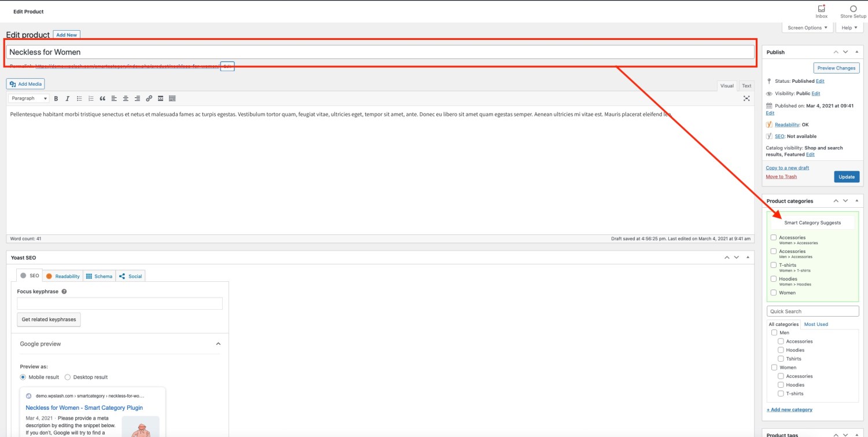Insert a blockquote

(103, 98)
